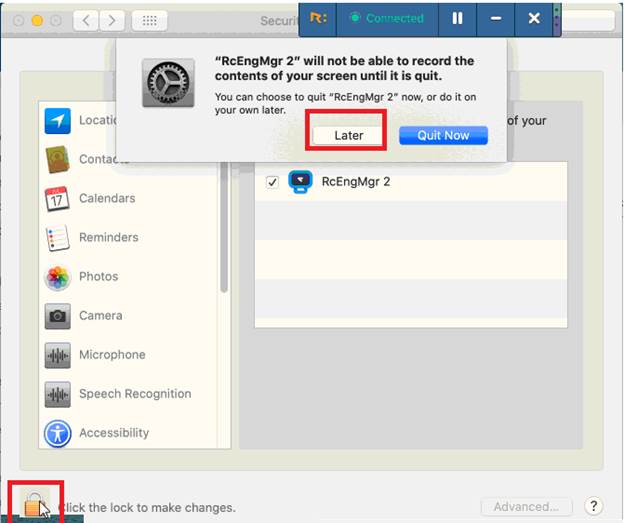The height and width of the screenshot is (523, 624).
Task: Click the show all preferences grid button
Action: [x=149, y=20]
